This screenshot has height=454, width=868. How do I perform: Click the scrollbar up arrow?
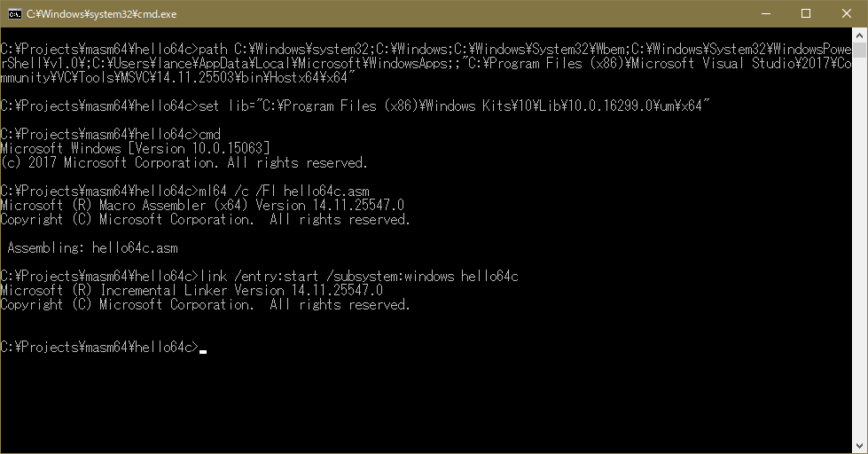click(859, 35)
